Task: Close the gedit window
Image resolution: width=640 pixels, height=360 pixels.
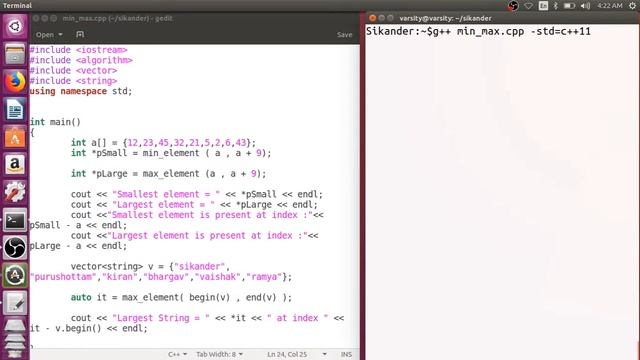Action: [36, 18]
